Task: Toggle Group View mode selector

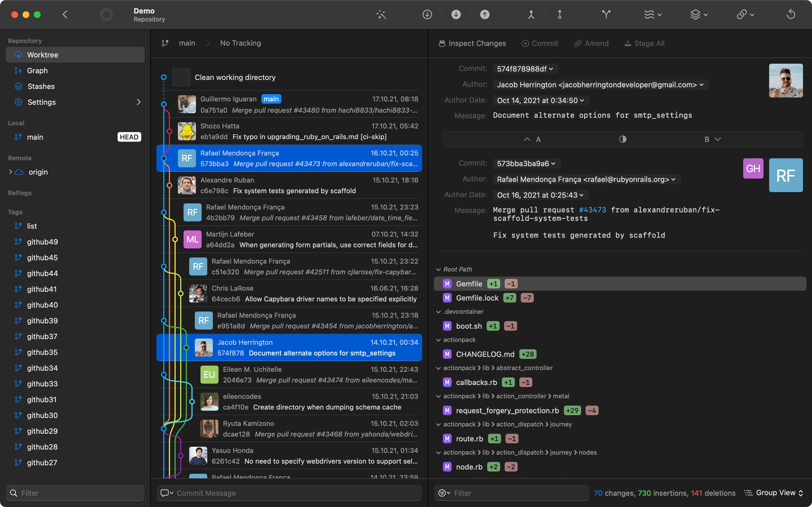Action: [774, 493]
